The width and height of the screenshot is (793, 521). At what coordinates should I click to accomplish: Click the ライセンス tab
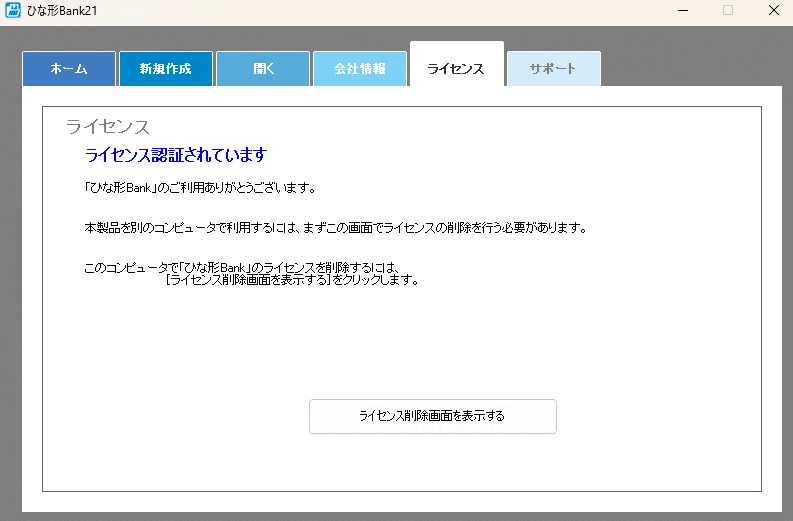[x=457, y=64]
